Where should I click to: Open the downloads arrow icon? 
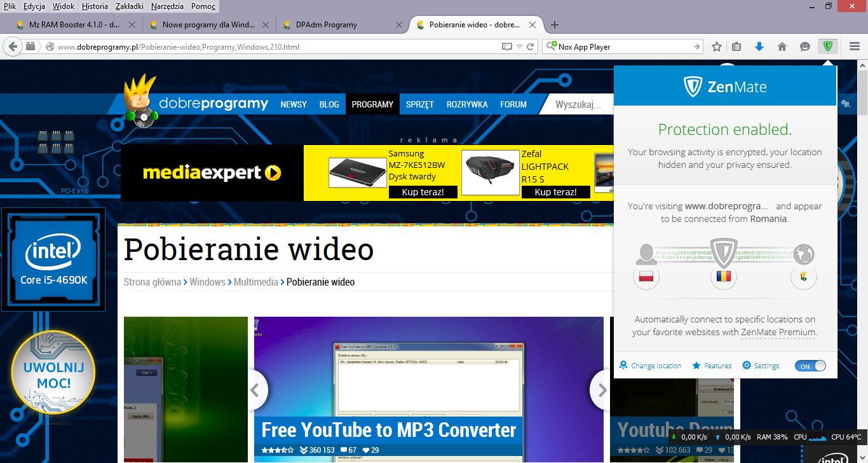(759, 46)
